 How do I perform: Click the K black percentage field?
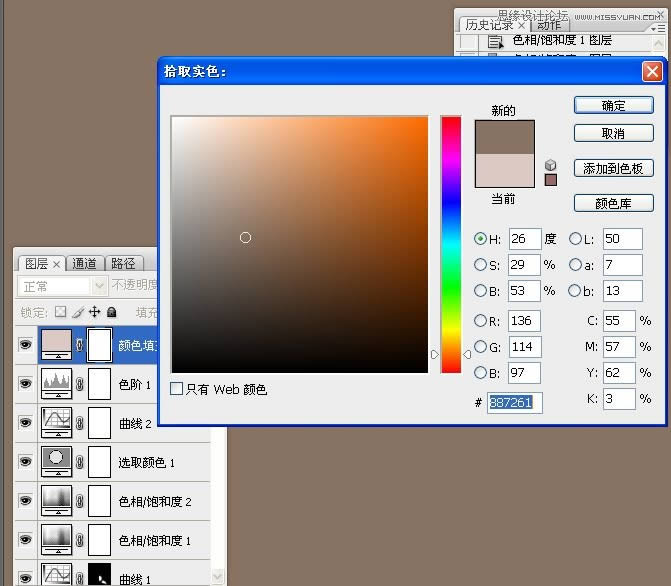(619, 399)
